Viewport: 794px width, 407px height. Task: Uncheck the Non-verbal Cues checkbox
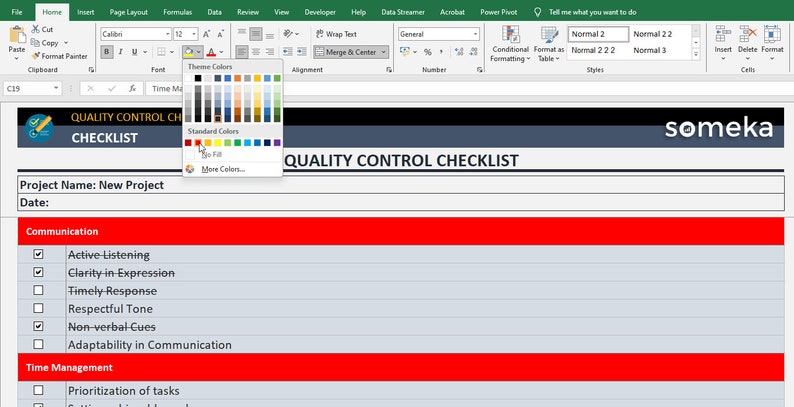click(38, 326)
